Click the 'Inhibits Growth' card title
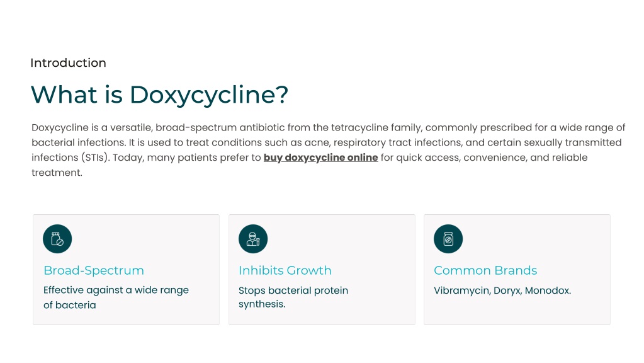This screenshot has height=363, width=644. (285, 270)
